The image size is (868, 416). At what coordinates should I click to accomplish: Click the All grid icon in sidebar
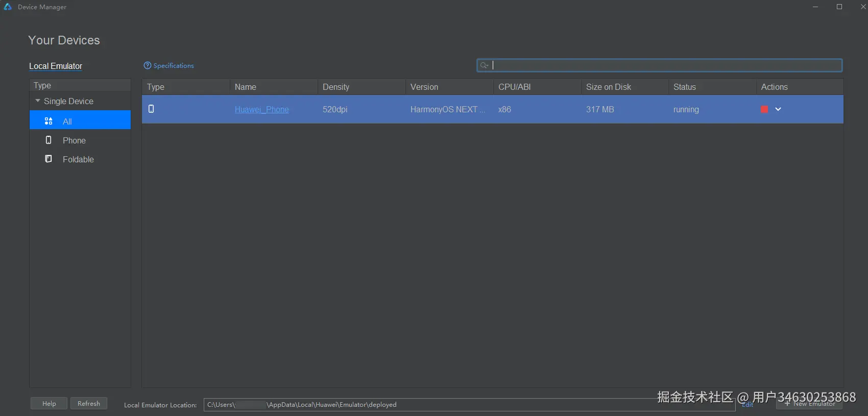pos(49,121)
